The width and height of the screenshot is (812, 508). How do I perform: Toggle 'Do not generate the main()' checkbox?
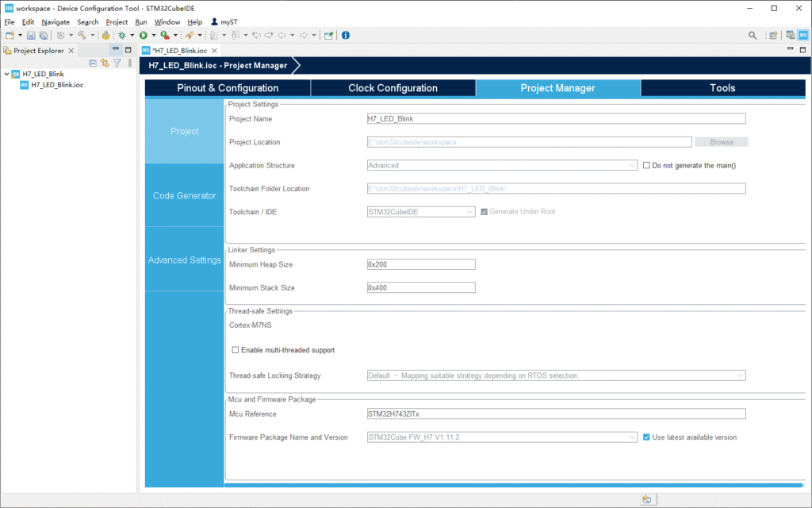click(x=646, y=165)
